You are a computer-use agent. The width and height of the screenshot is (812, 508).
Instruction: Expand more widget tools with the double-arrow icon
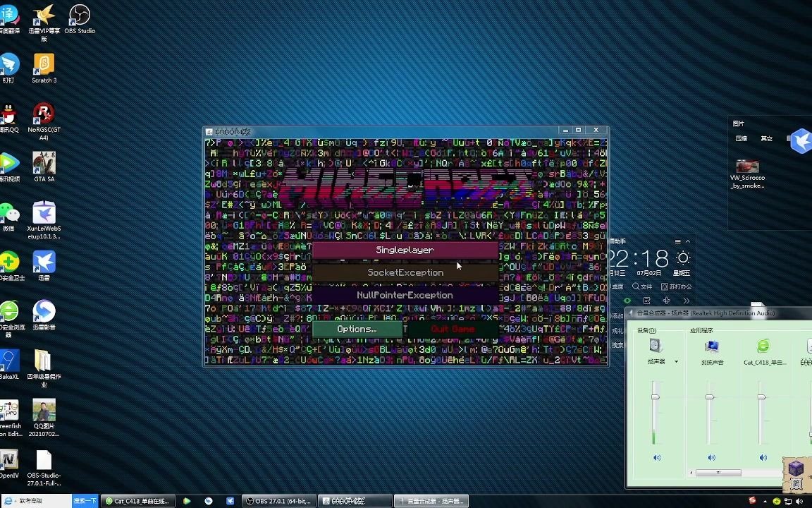[x=686, y=301]
